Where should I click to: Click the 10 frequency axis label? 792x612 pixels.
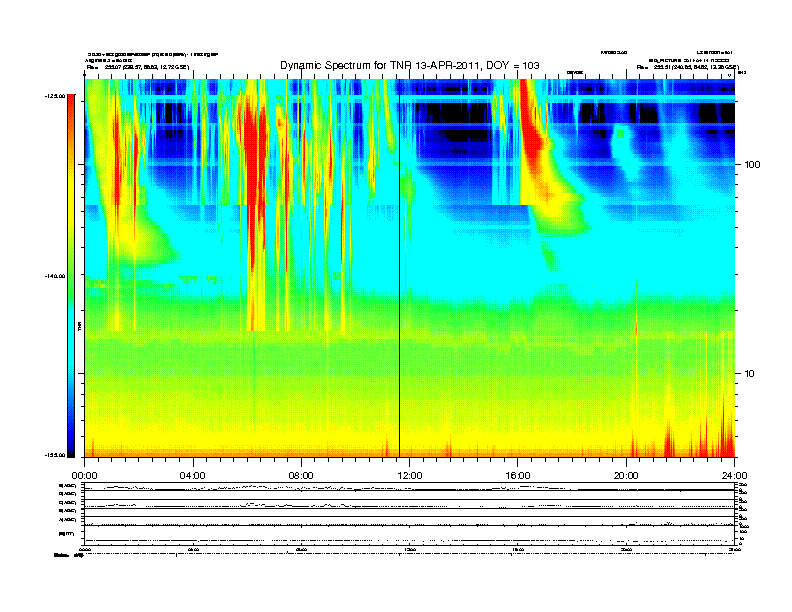pyautogui.click(x=750, y=374)
